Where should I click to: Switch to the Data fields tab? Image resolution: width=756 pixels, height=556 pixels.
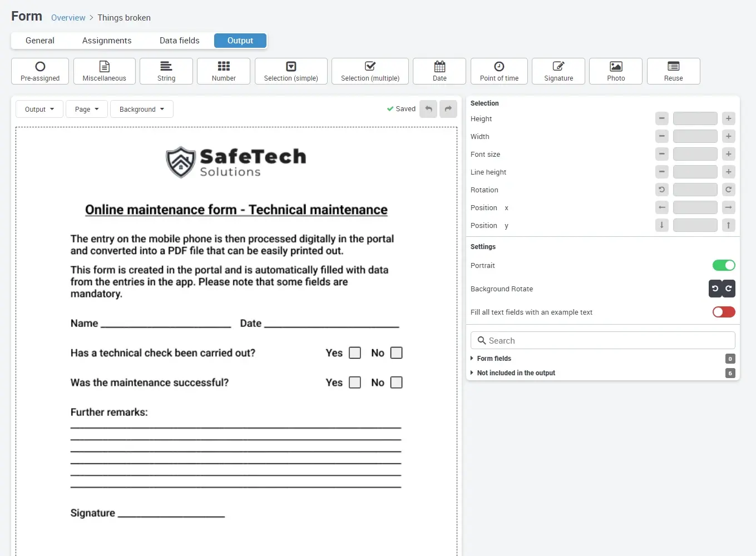tap(179, 41)
